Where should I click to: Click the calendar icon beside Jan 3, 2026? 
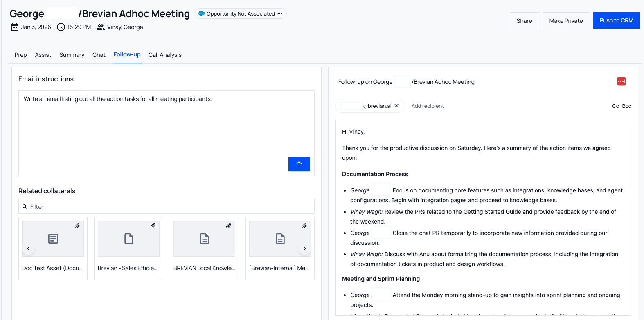pyautogui.click(x=15, y=27)
